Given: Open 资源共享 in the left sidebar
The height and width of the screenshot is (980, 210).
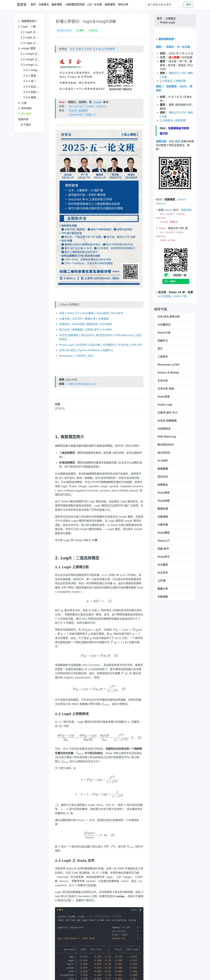Looking at the screenshot, I should coord(23,119).
